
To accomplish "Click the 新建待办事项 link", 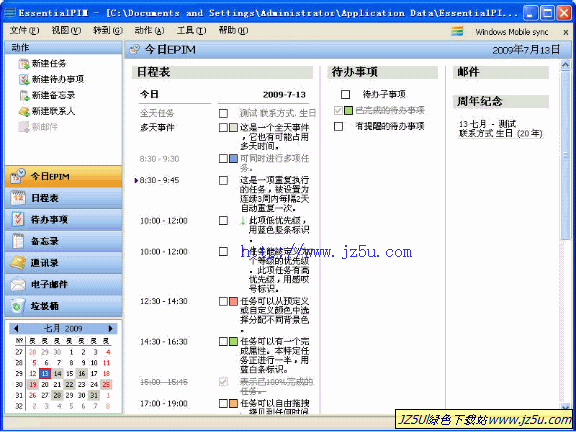I will [x=58, y=79].
